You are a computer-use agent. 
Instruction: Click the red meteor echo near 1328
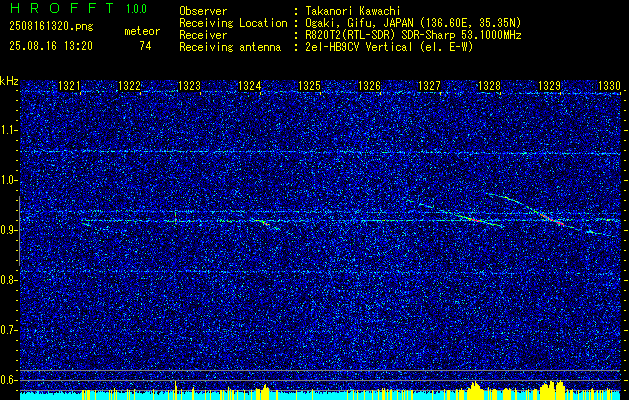pos(475,220)
